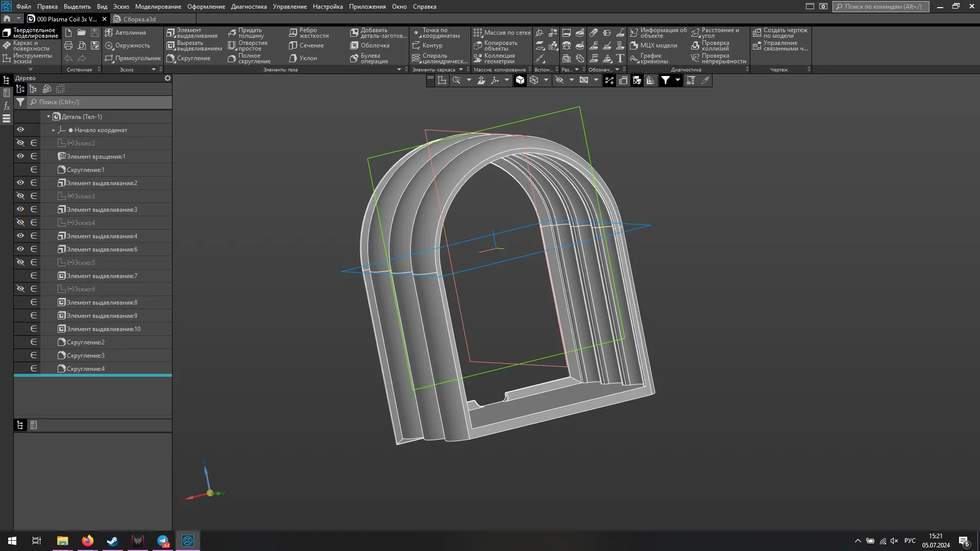The height and width of the screenshot is (551, 980).
Task: Hide Элемент выдавливания:3 via eye icon
Action: 20,209
